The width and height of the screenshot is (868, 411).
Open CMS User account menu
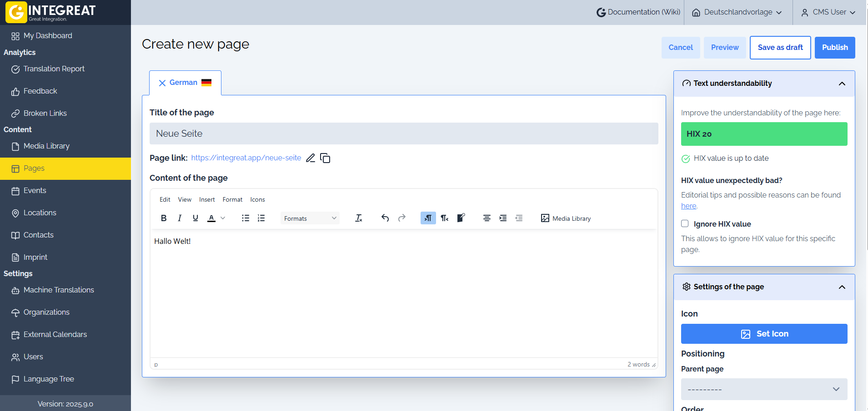(828, 12)
